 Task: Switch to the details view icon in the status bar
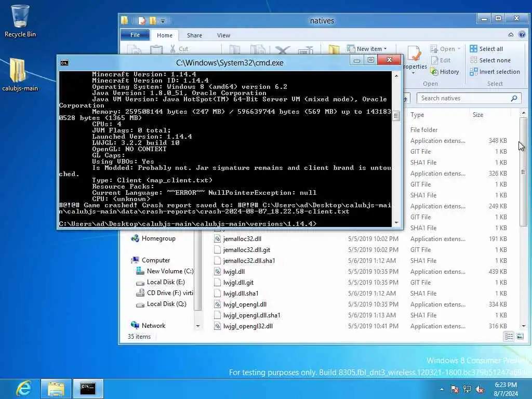point(509,336)
